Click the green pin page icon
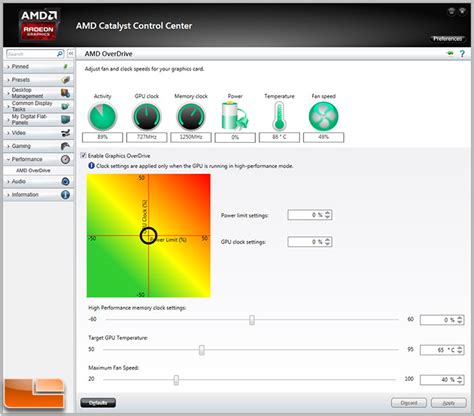Image resolution: width=474 pixels, height=416 pixels. [450, 53]
